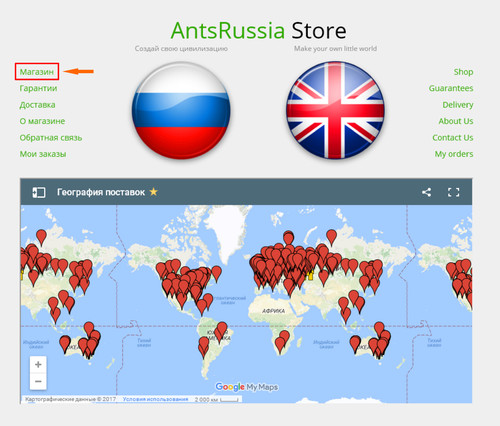500x426 pixels.
Task: Open Условия использования map terms link
Action: [x=155, y=399]
